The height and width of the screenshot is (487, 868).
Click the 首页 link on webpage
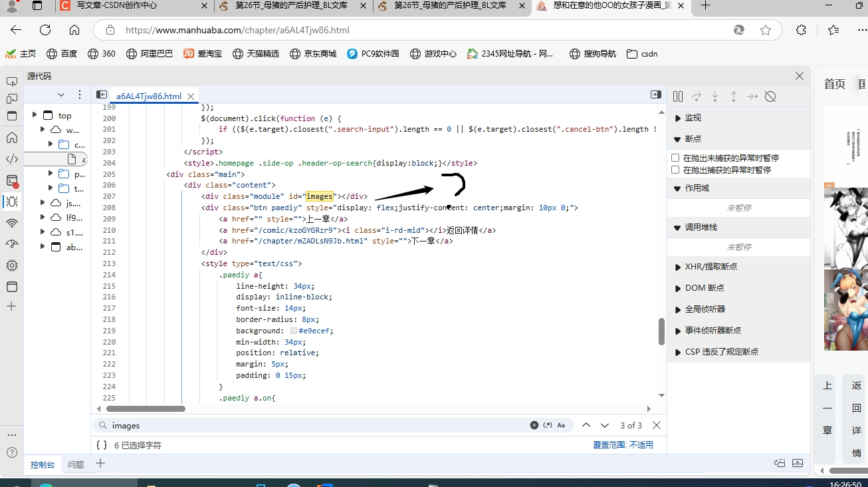tap(835, 84)
